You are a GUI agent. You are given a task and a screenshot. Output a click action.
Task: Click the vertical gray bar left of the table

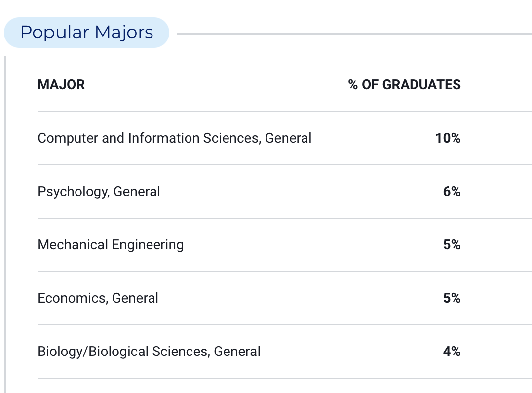[5, 224]
